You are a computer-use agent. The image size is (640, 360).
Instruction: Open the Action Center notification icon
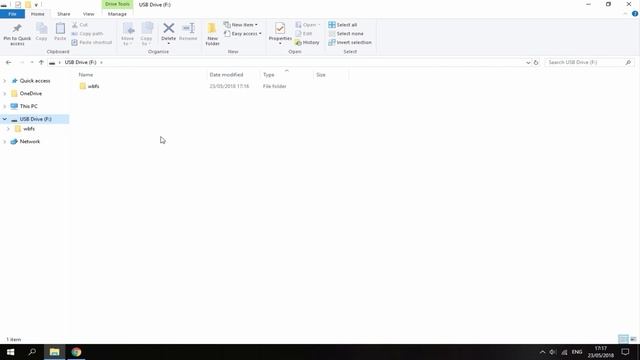pos(625,352)
